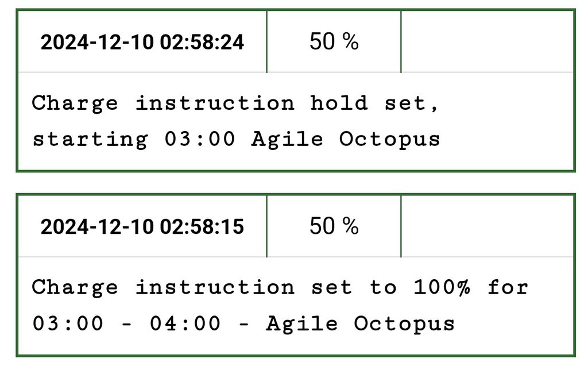Click "Charge" in the hold set message

[75, 103]
